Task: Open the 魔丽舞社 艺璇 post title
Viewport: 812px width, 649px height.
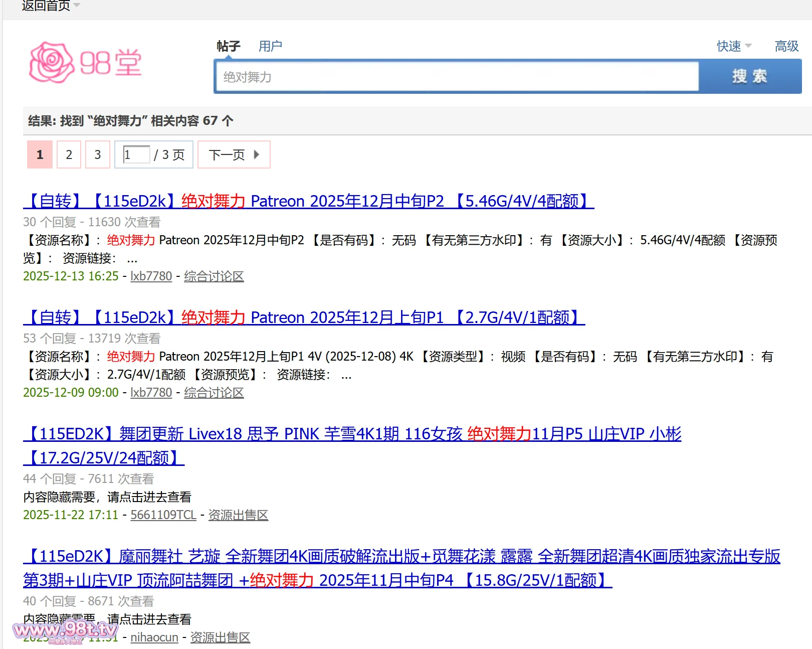Action: pos(401,556)
